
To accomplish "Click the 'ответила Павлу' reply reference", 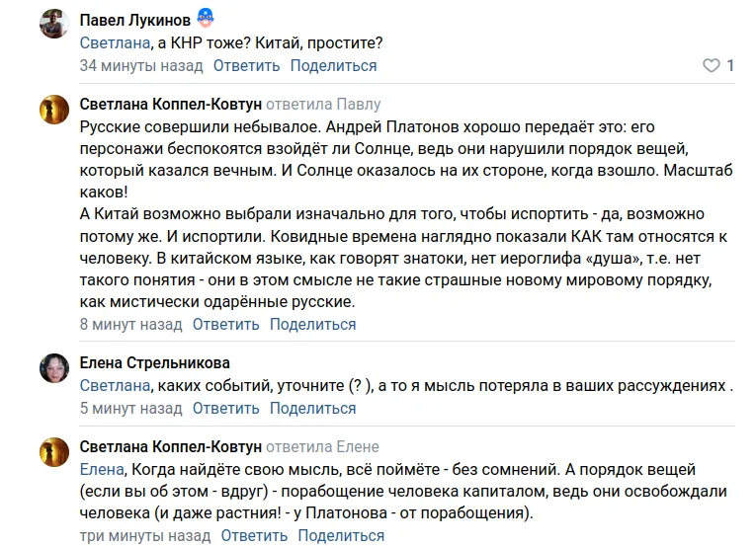I will (323, 104).
